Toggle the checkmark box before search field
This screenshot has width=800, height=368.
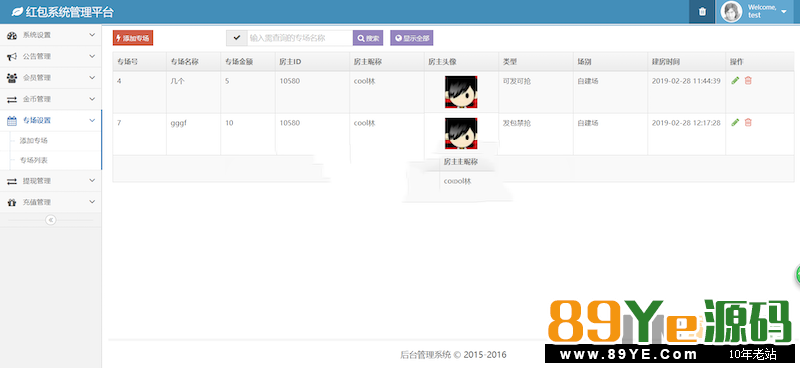click(236, 38)
